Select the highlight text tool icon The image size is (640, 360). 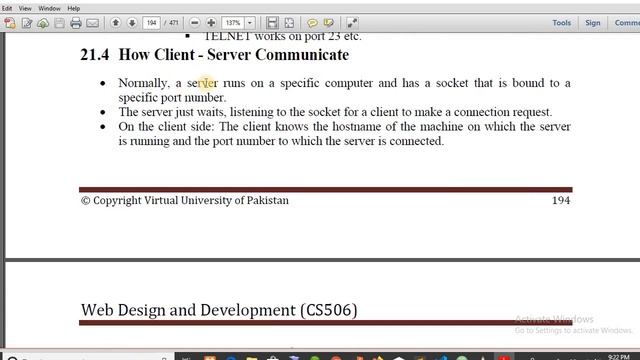coord(329,23)
